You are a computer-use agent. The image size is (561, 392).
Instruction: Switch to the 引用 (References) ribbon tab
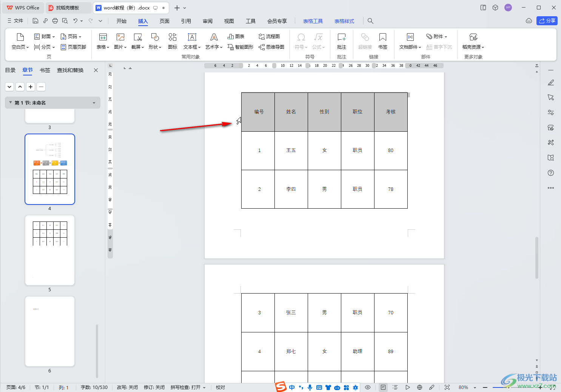[x=186, y=21]
